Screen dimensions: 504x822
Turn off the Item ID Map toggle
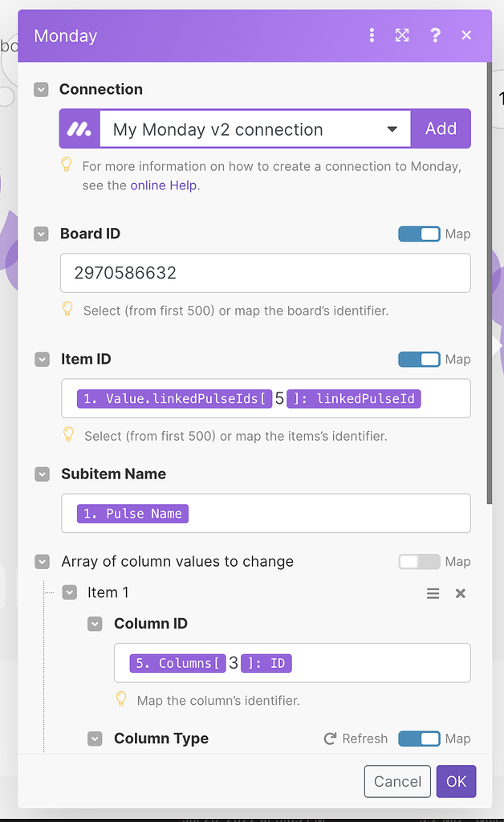click(418, 360)
